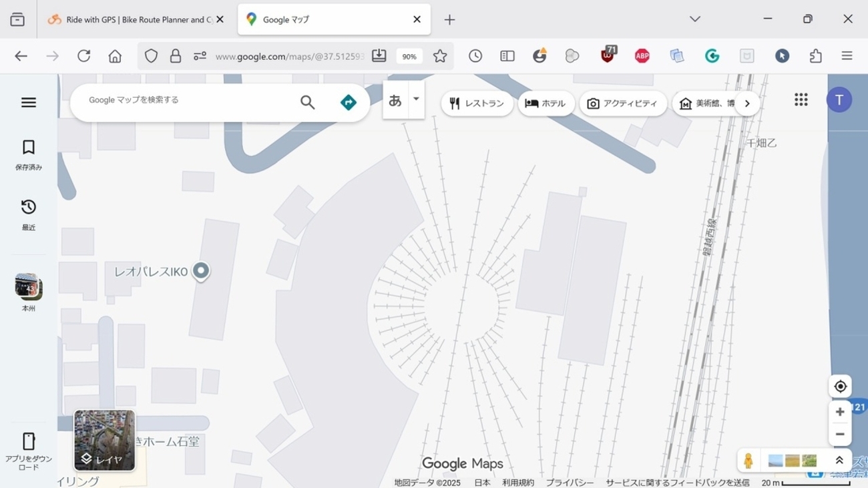The image size is (868, 488).
Task: Show more category chips with right chevron
Action: 747,103
